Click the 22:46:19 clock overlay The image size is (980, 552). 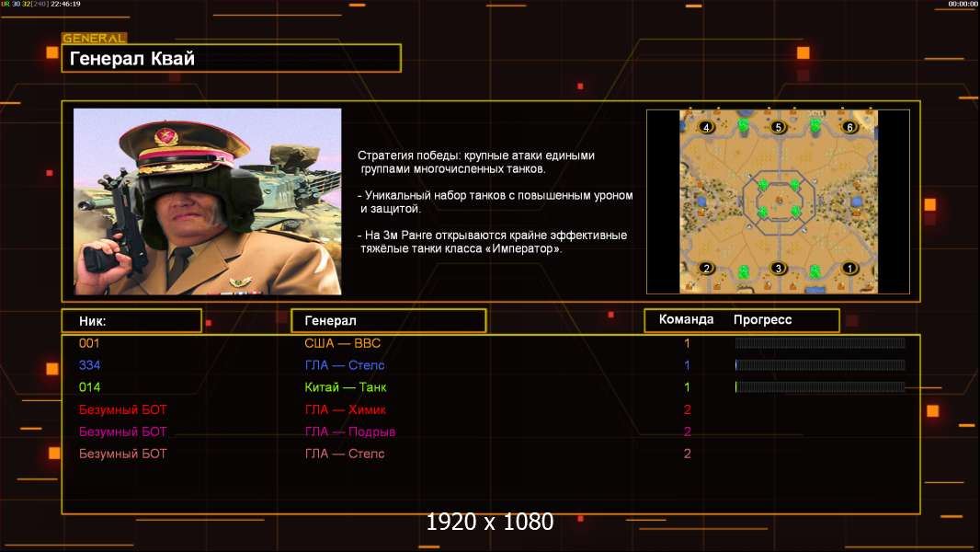pos(65,4)
